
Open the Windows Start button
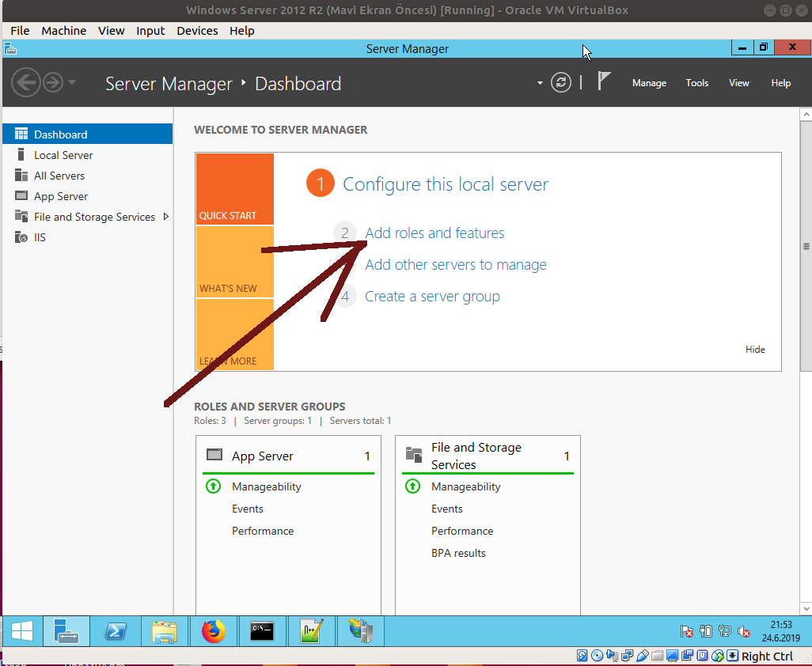coord(21,631)
